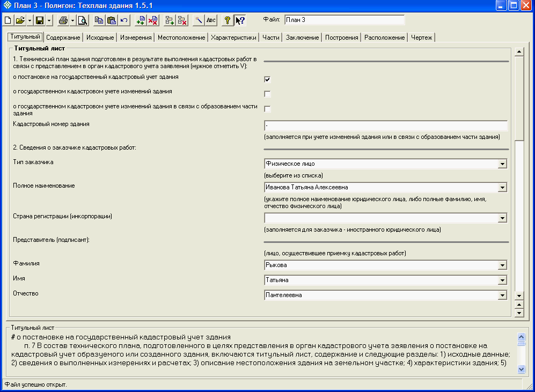Open the Страна регистрации dropdown

click(502, 218)
